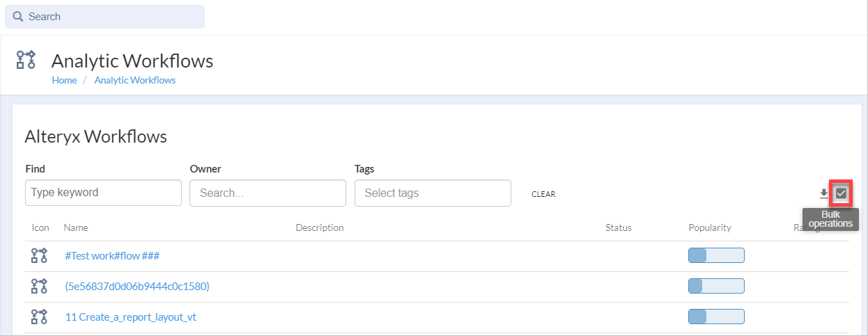Open the Tags select dropdown
This screenshot has height=336, width=868.
pyautogui.click(x=433, y=193)
